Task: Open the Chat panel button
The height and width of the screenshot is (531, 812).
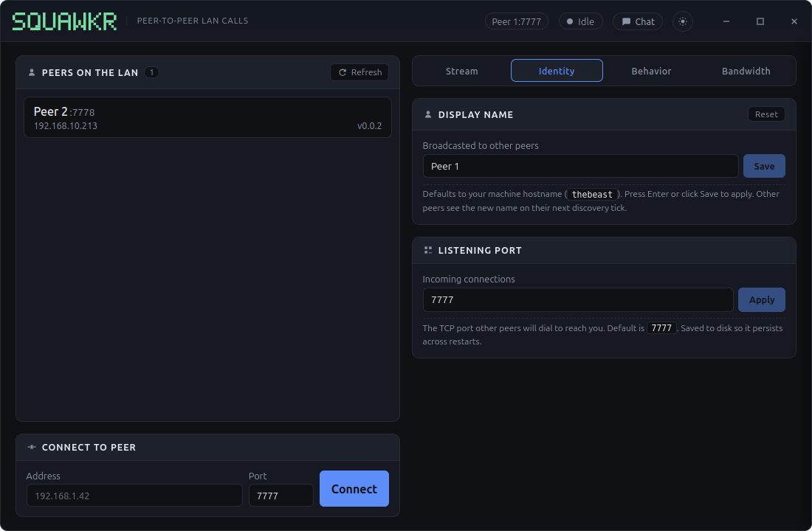Action: pos(638,21)
